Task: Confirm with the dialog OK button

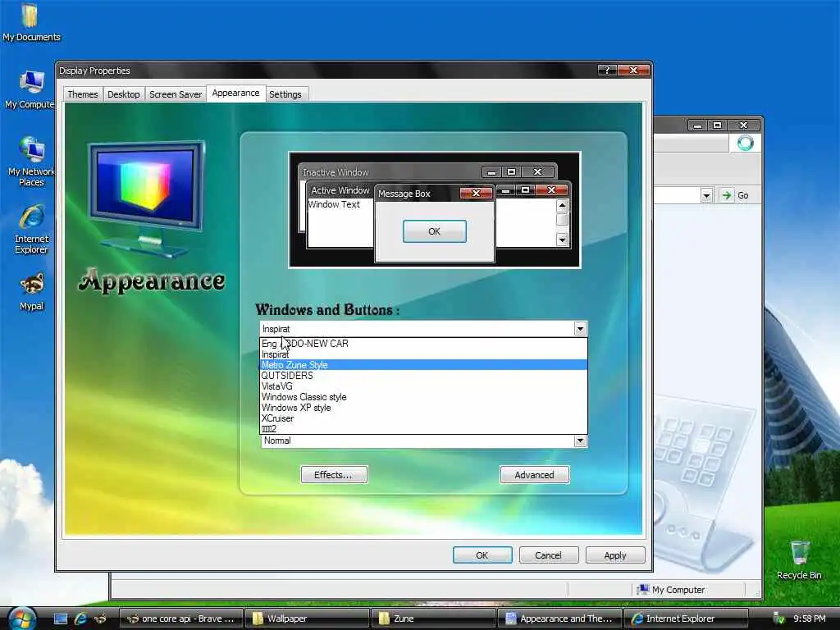Action: coord(482,555)
